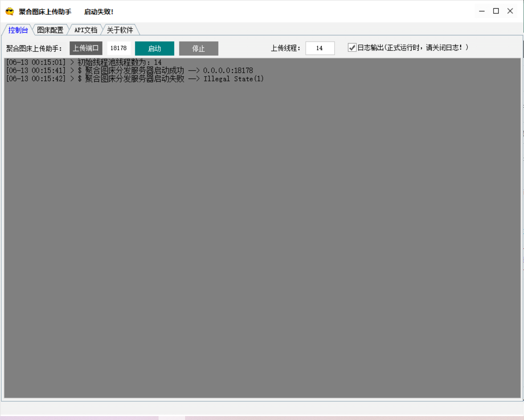
Task: Minimize the window
Action: 482,11
